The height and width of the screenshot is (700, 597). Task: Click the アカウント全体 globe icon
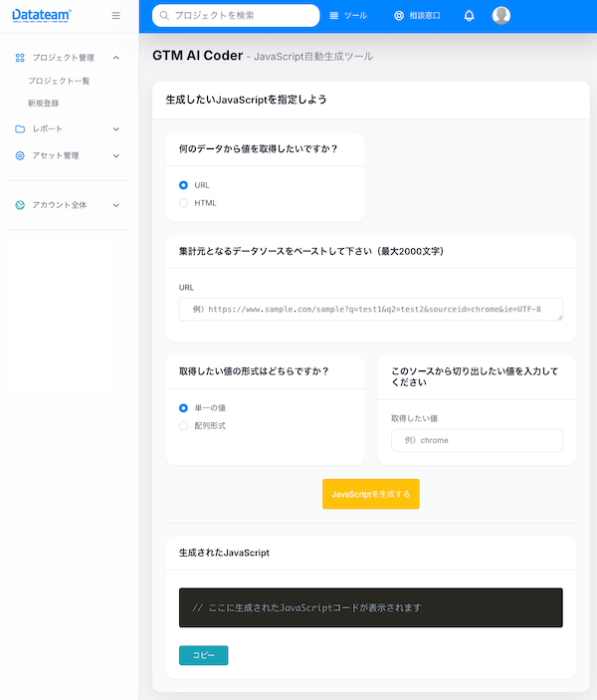click(20, 205)
